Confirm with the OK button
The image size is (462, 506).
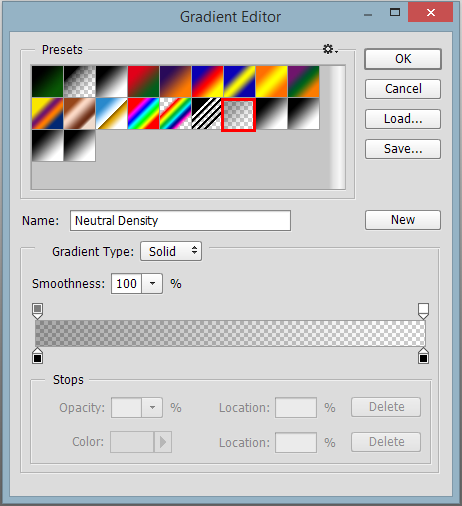click(403, 59)
